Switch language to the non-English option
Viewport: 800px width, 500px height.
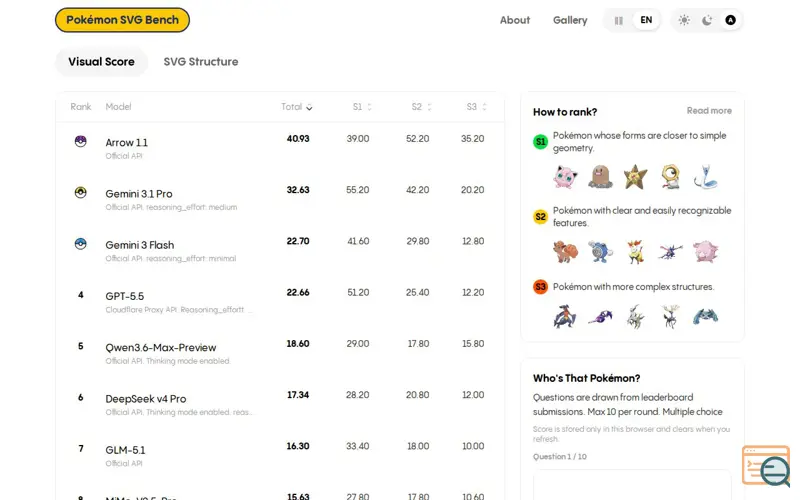coord(618,20)
